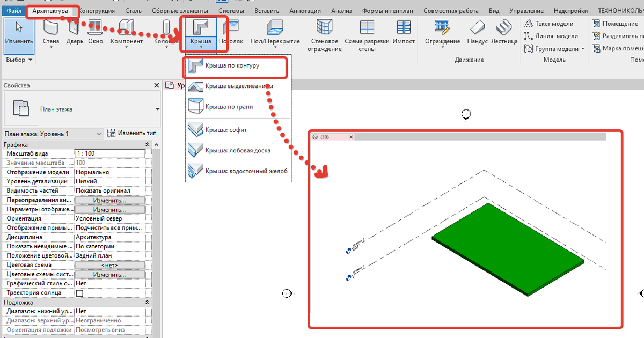Activate the Пол/Перекрытие floor tool
Image resolution: width=644 pixels, height=338 pixels.
(275, 34)
